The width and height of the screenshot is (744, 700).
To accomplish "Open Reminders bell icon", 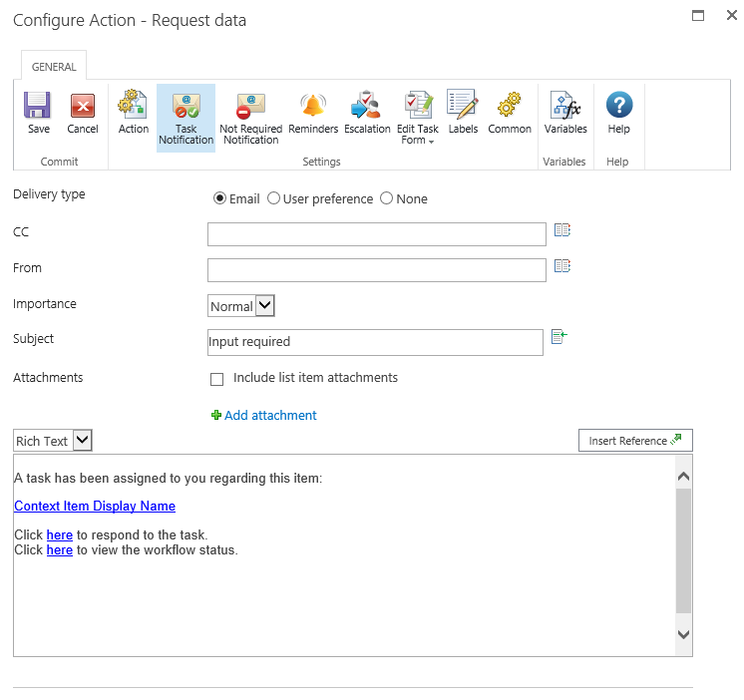I will point(313,107).
